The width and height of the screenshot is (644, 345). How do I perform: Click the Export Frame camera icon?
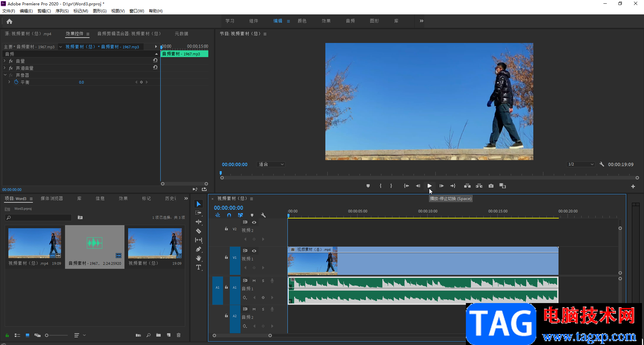(x=491, y=186)
